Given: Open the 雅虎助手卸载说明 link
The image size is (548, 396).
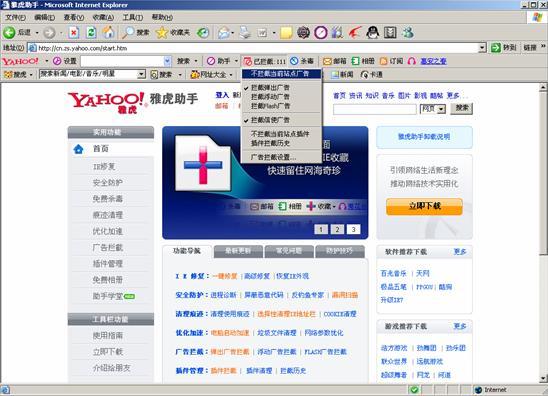Looking at the screenshot, I should [x=424, y=137].
